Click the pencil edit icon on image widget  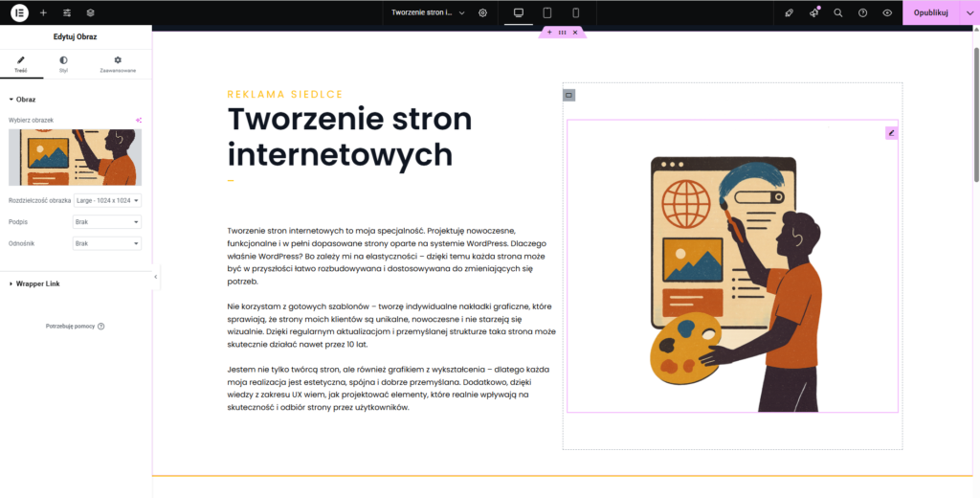(x=891, y=133)
